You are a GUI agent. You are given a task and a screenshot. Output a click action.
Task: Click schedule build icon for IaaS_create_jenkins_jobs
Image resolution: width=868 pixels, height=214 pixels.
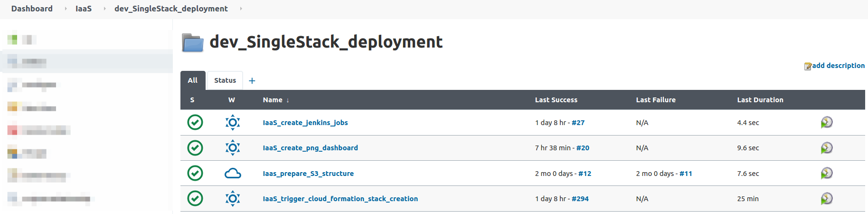tap(826, 123)
